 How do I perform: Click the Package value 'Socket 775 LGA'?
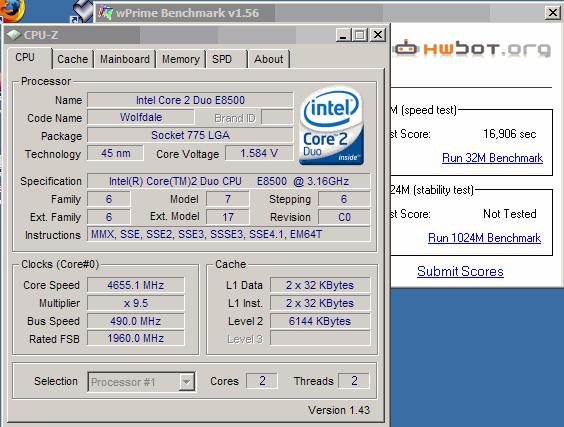coord(190,135)
